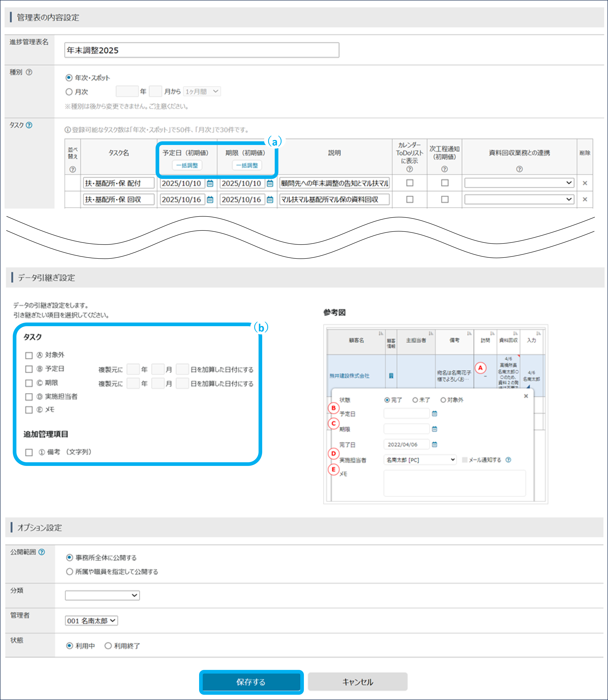Check カレンダーToDo表示 box for first task
The width and height of the screenshot is (608, 700).
(x=410, y=183)
